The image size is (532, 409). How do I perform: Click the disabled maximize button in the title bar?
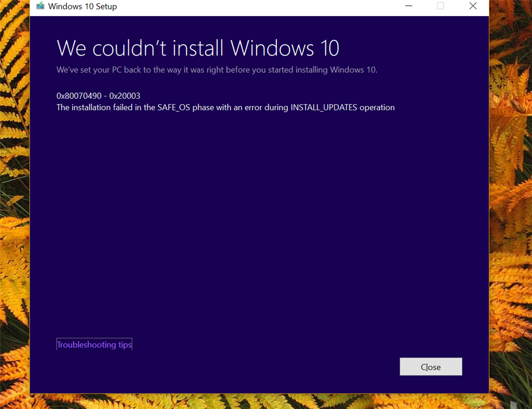point(441,6)
